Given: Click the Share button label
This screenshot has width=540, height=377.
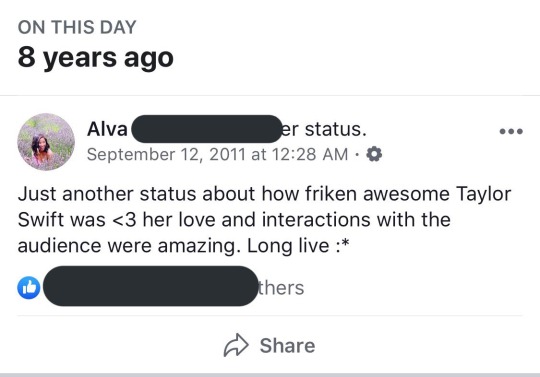Looking at the screenshot, I should coord(288,345).
